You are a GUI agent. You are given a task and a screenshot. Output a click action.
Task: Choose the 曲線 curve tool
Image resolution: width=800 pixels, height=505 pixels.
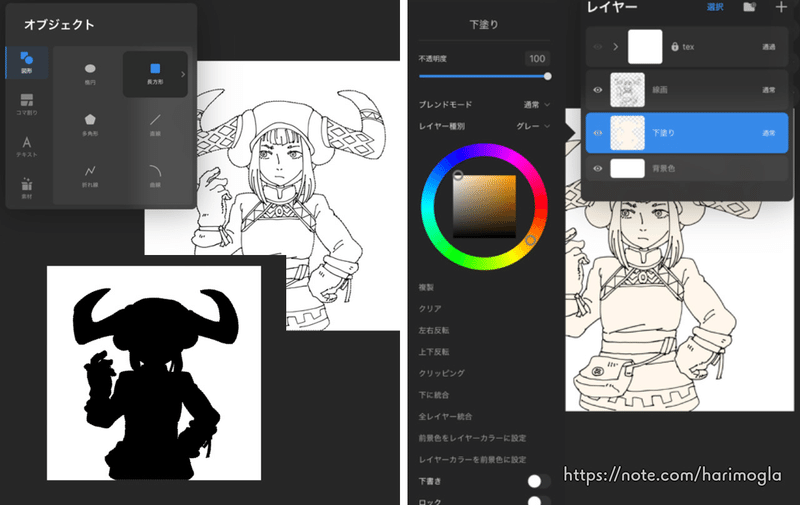point(155,176)
